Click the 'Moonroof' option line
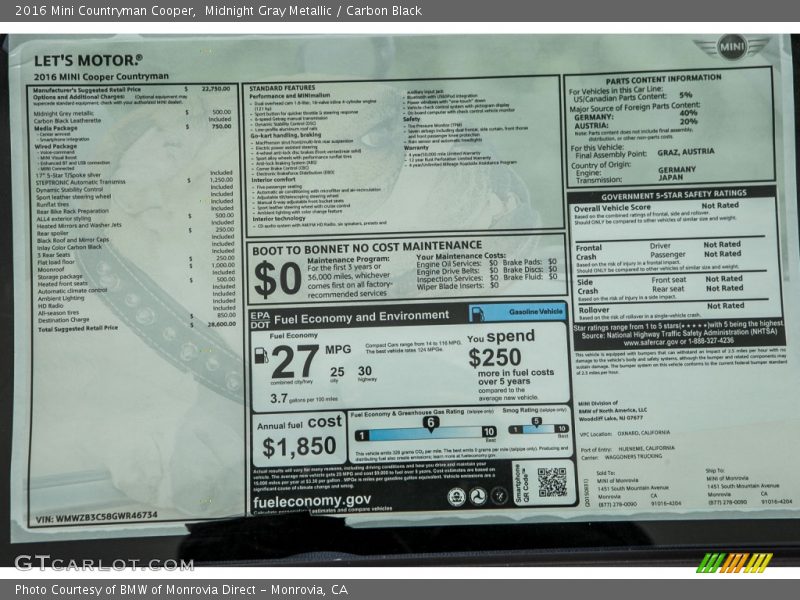 [x=51, y=269]
